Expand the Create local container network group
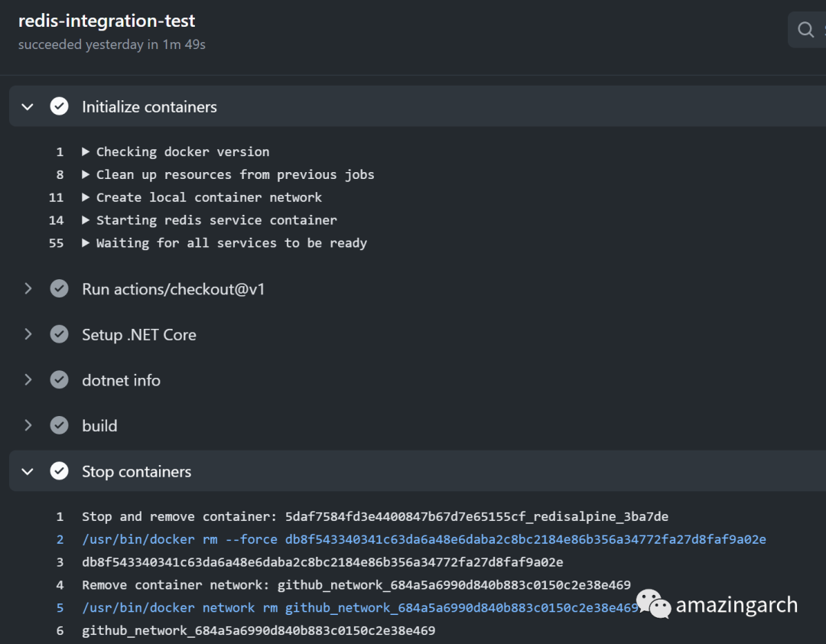826x644 pixels. 86,197
